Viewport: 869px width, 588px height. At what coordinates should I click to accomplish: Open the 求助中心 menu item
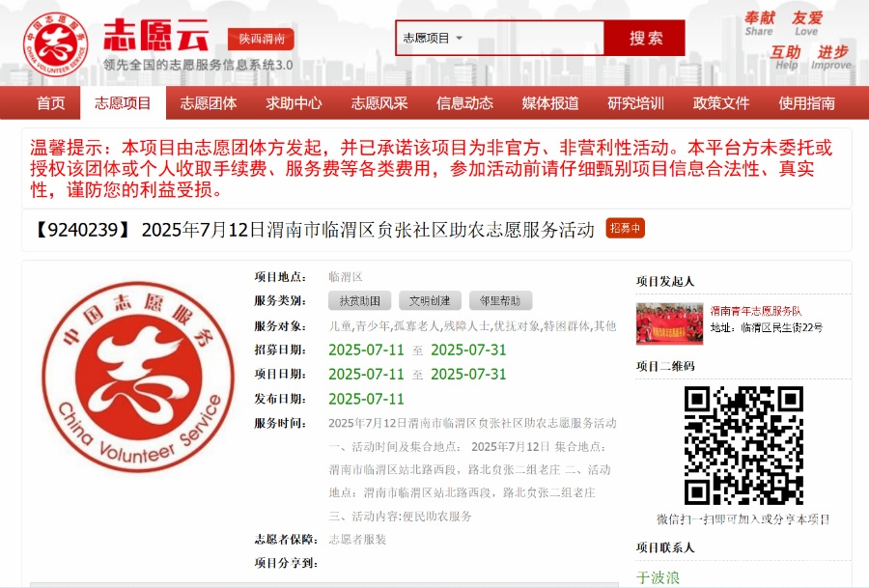click(x=294, y=103)
